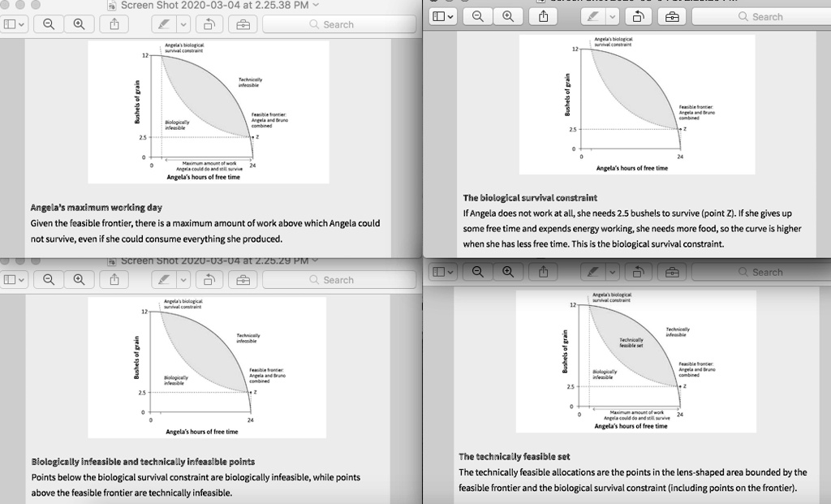This screenshot has height=504, width=831.
Task: Zoom in on 'Biologically infeasible and technically infeasible points' window
Action: pos(79,280)
